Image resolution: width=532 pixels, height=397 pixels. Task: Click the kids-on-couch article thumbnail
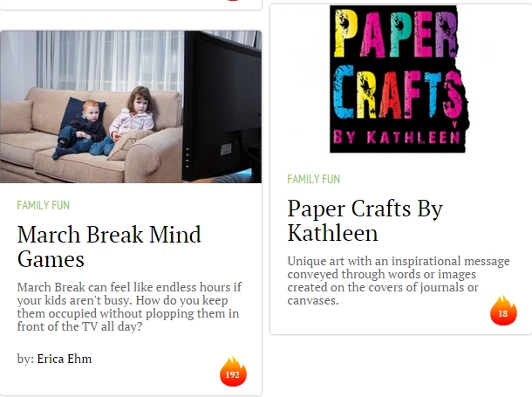click(x=131, y=106)
